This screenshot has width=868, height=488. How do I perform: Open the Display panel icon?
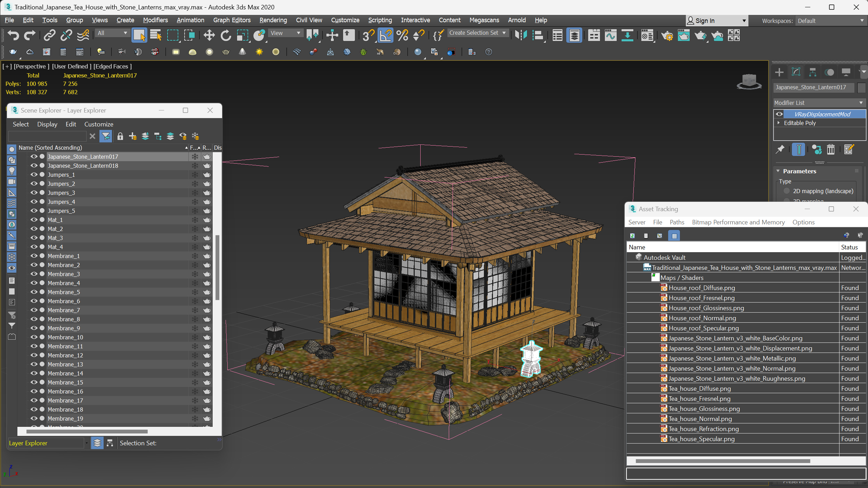846,72
